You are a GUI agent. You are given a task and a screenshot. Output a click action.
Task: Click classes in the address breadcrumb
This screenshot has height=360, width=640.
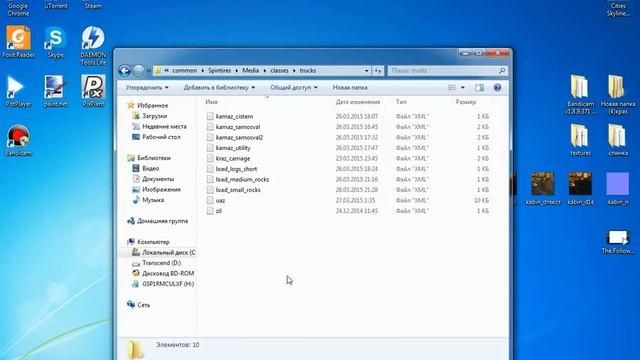pos(279,71)
